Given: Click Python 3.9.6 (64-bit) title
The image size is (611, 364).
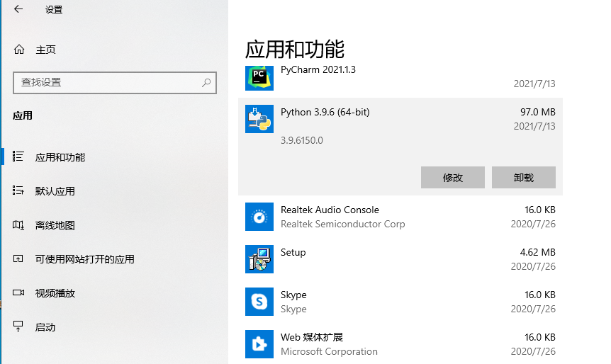Looking at the screenshot, I should [x=325, y=112].
